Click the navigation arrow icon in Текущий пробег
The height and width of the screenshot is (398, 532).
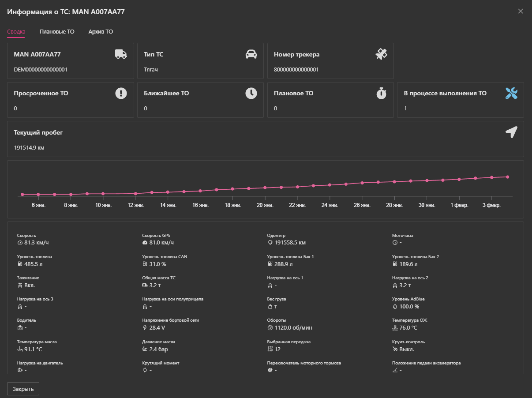point(511,132)
